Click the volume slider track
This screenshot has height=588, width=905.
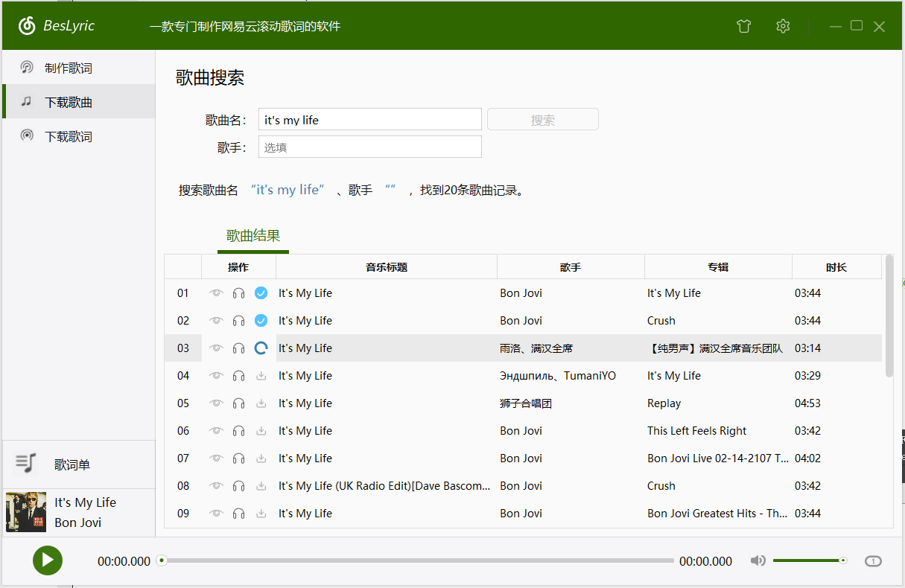coord(808,560)
